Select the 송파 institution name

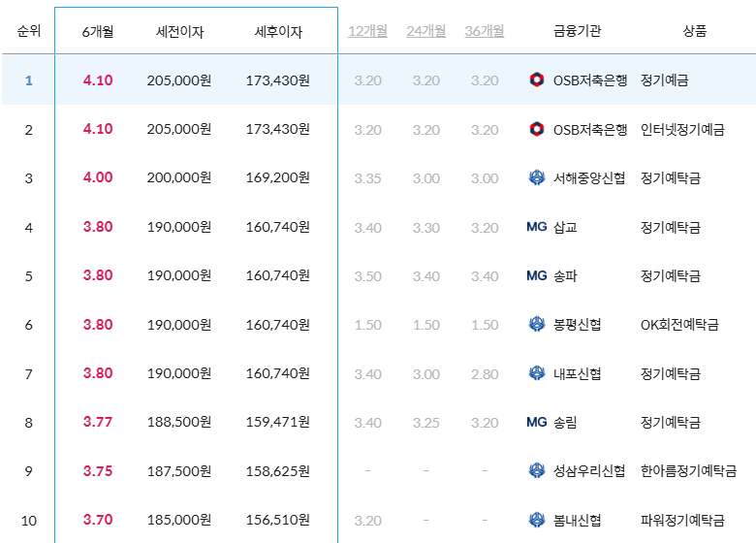[565, 275]
